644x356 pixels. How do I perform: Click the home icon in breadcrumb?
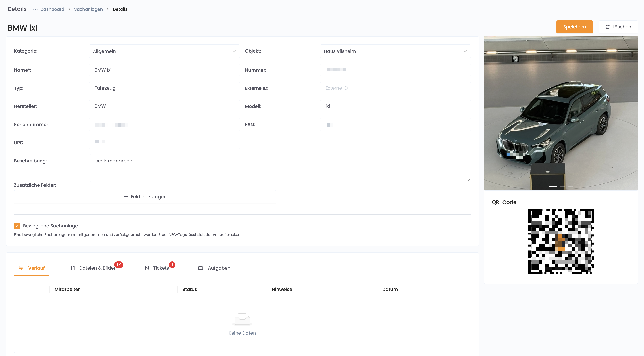[x=35, y=9]
